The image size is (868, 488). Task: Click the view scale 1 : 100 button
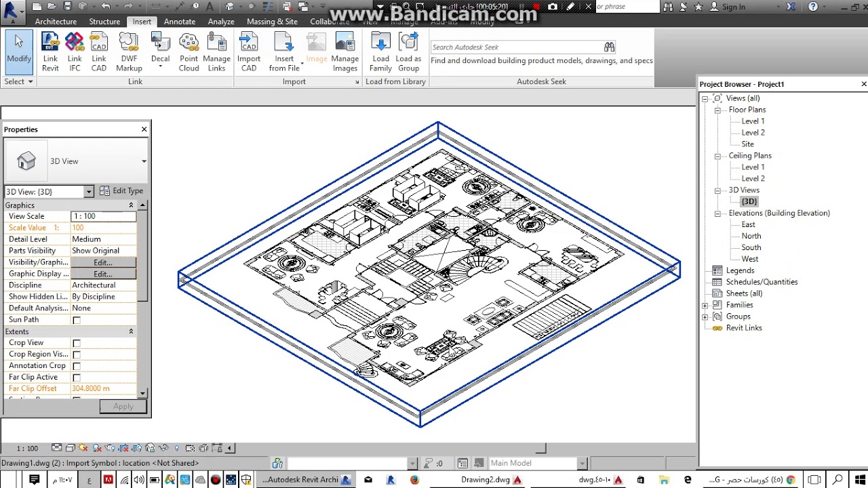click(x=27, y=448)
